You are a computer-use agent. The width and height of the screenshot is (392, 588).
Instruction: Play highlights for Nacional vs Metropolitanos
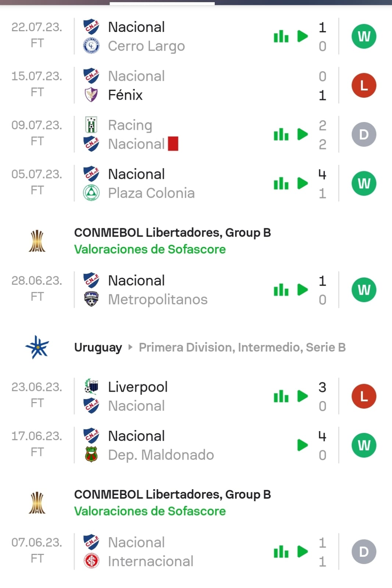click(302, 290)
